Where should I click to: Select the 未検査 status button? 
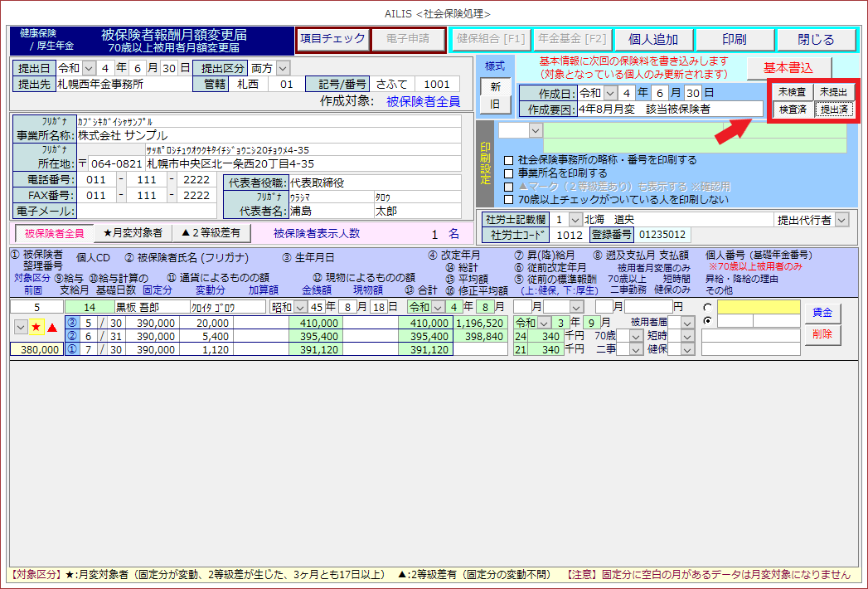(x=792, y=92)
